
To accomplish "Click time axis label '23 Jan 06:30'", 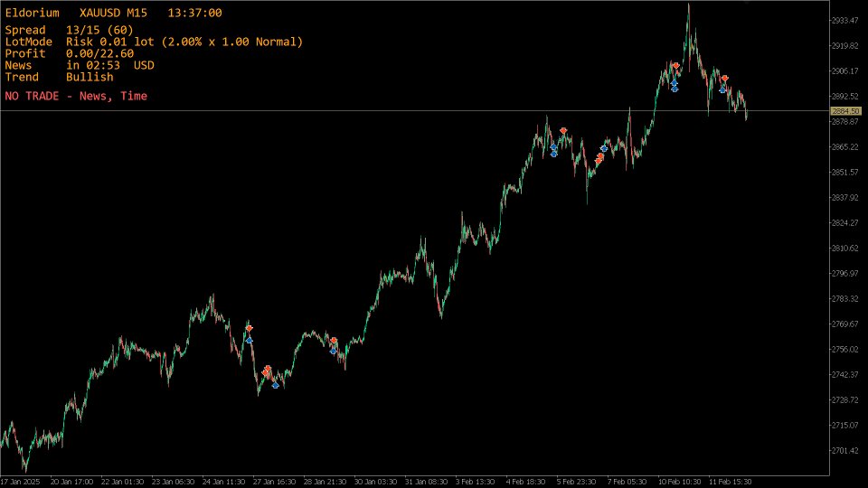I will pos(173,482).
